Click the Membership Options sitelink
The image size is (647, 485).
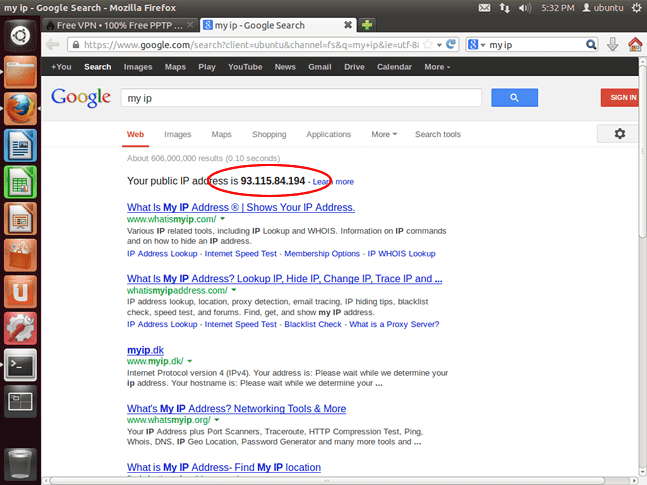pos(322,253)
